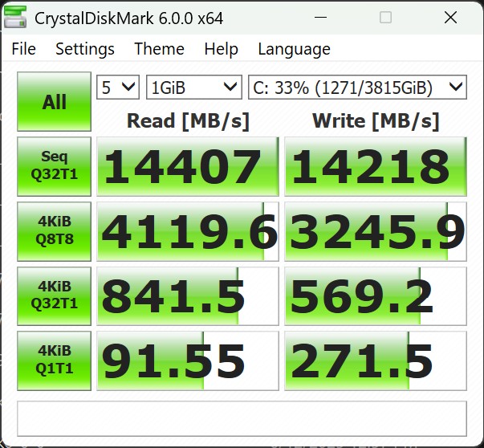The width and height of the screenshot is (484, 448).
Task: Click the Read [MB/s] column header
Action: tap(188, 120)
